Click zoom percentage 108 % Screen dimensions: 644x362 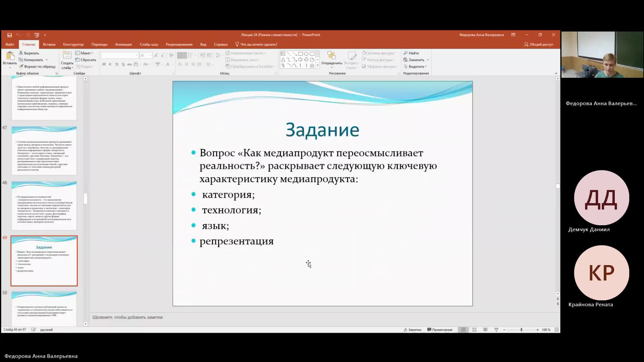click(x=546, y=330)
